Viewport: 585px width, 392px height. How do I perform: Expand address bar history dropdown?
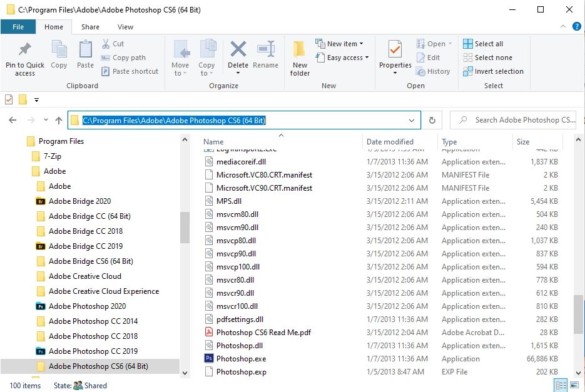pyautogui.click(x=412, y=120)
